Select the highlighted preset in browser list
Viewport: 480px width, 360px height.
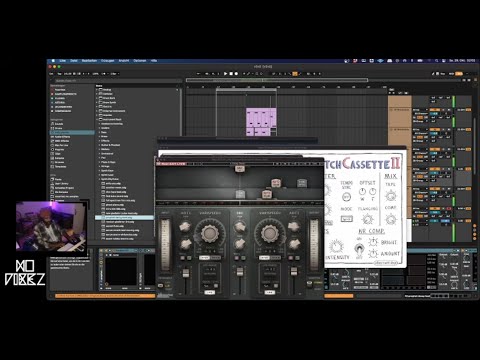click(124, 218)
